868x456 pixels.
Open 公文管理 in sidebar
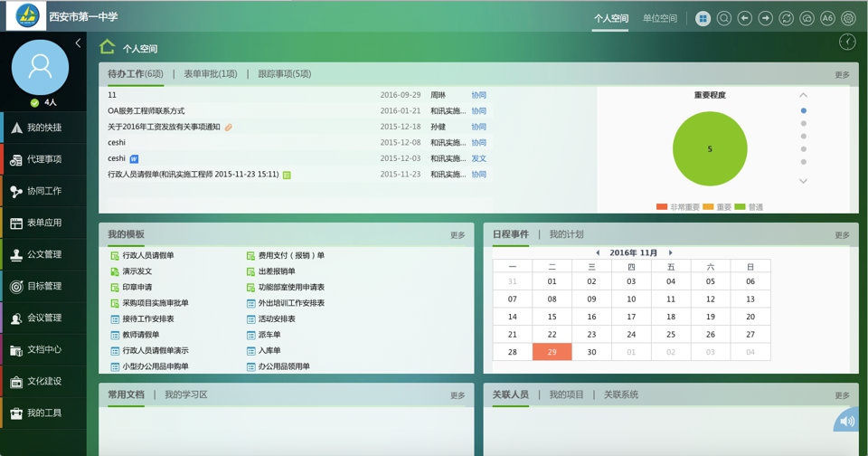pos(43,254)
